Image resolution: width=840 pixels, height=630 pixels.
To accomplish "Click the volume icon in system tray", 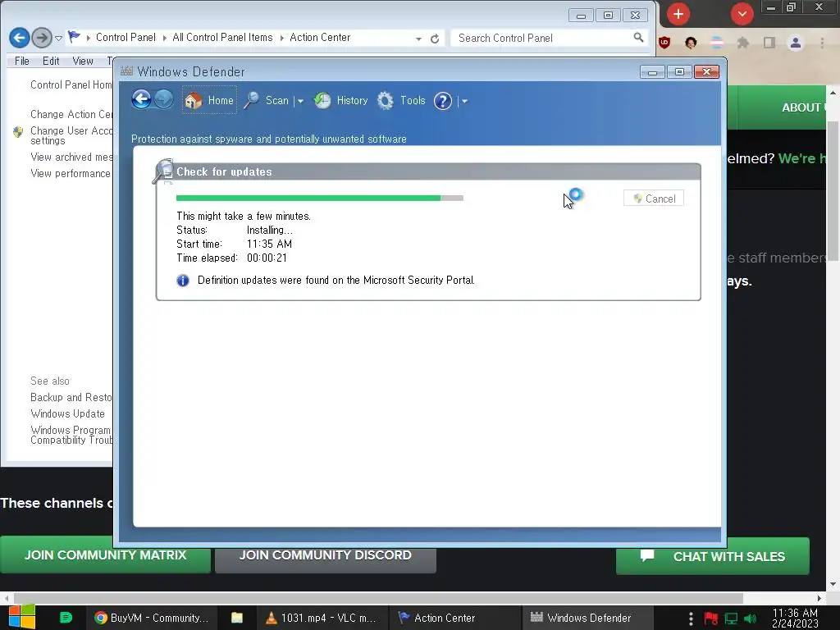I will (x=750, y=619).
